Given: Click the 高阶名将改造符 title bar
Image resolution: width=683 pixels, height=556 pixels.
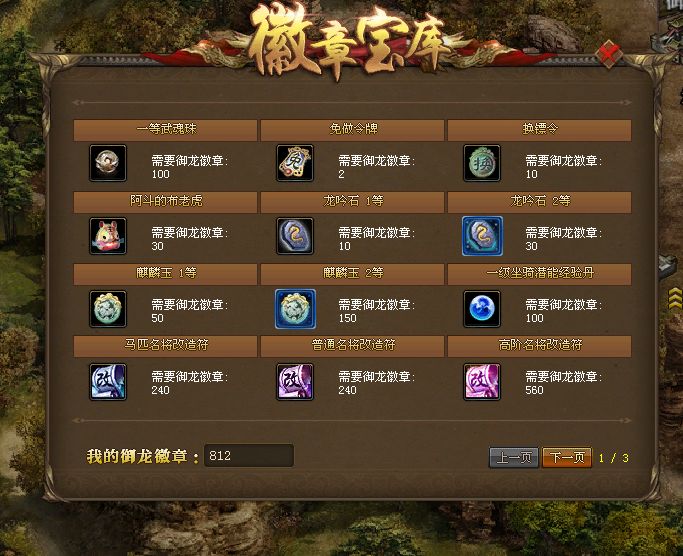Looking at the screenshot, I should 540,346.
